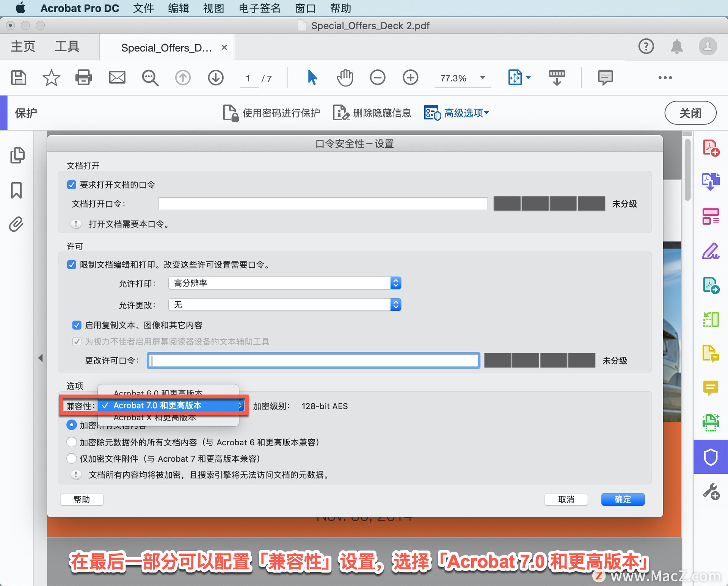The image size is (728, 586).
Task: Click the Comment speech bubble toolbar icon
Action: 605,78
